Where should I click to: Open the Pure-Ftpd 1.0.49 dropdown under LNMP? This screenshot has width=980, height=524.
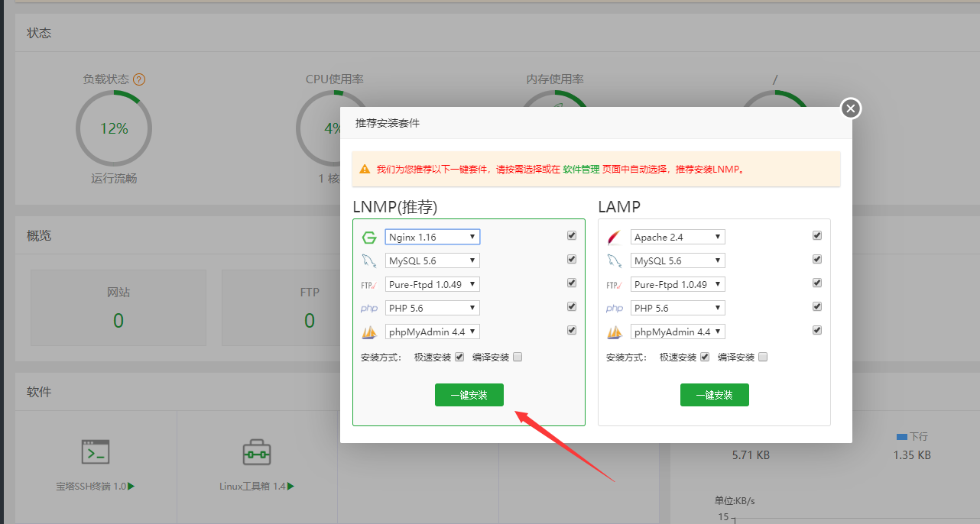(x=433, y=285)
